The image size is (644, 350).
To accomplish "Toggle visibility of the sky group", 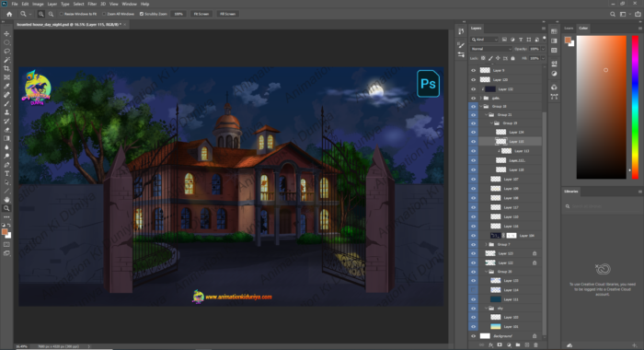I will (x=473, y=308).
